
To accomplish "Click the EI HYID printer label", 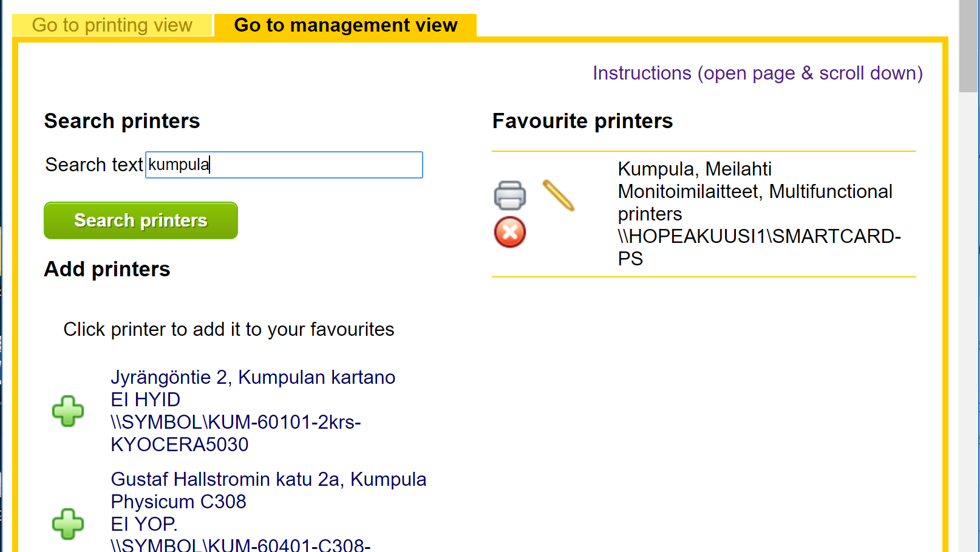I will click(x=146, y=400).
